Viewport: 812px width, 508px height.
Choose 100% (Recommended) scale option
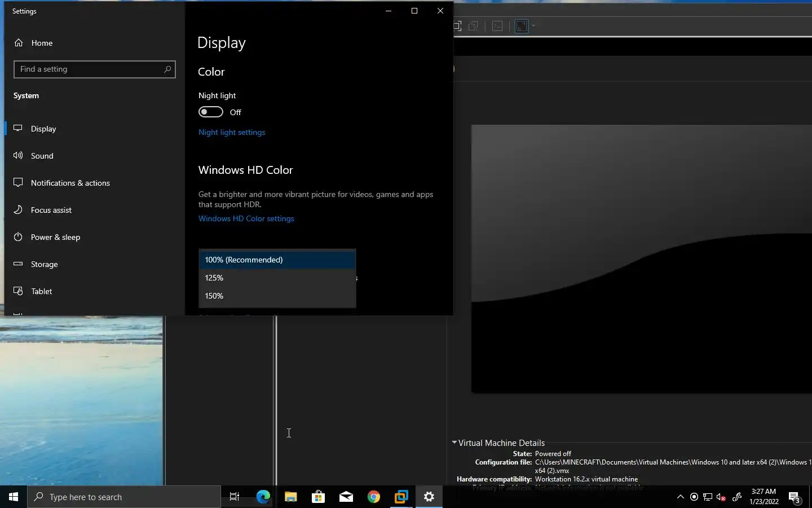(277, 260)
